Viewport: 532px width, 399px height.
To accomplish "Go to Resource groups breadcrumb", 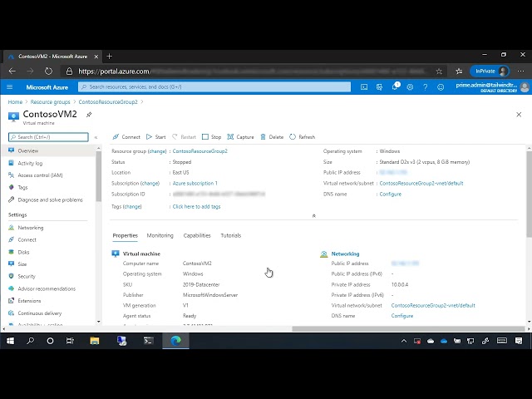I will point(50,101).
